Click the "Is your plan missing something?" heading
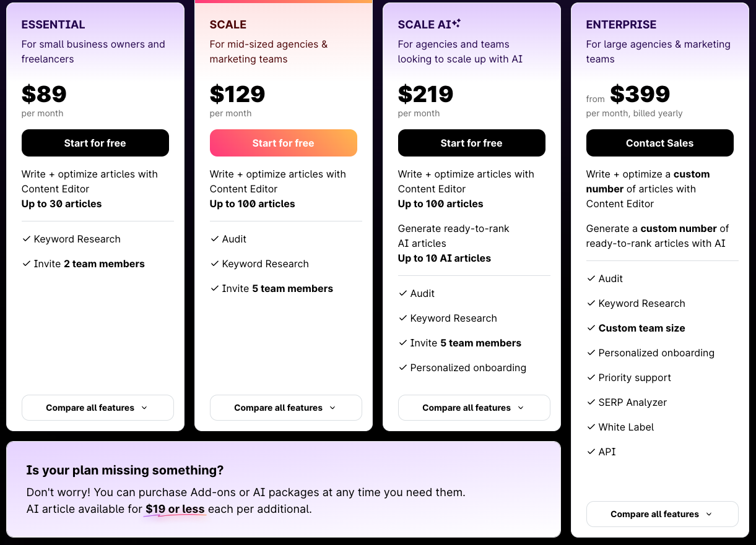This screenshot has width=756, height=545. [x=124, y=470]
